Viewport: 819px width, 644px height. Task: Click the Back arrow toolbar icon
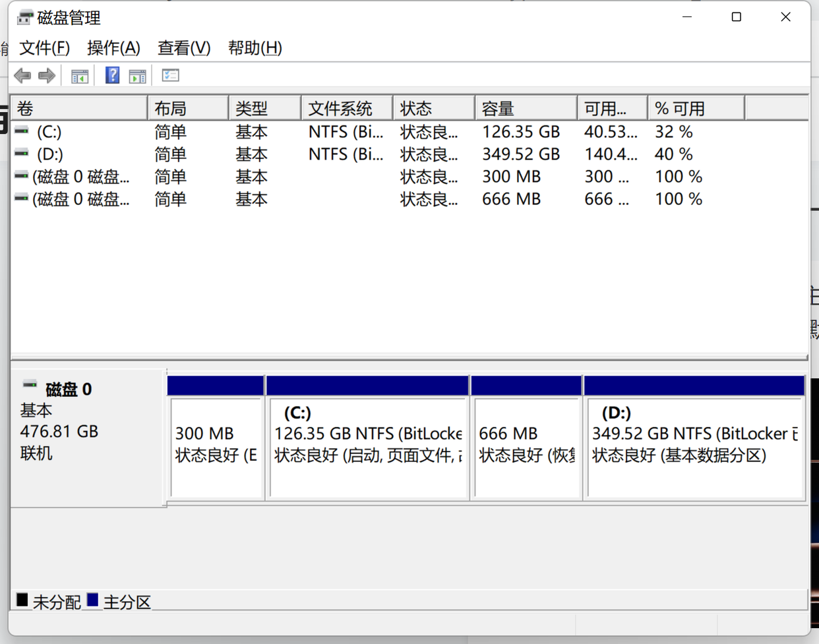pos(23,76)
